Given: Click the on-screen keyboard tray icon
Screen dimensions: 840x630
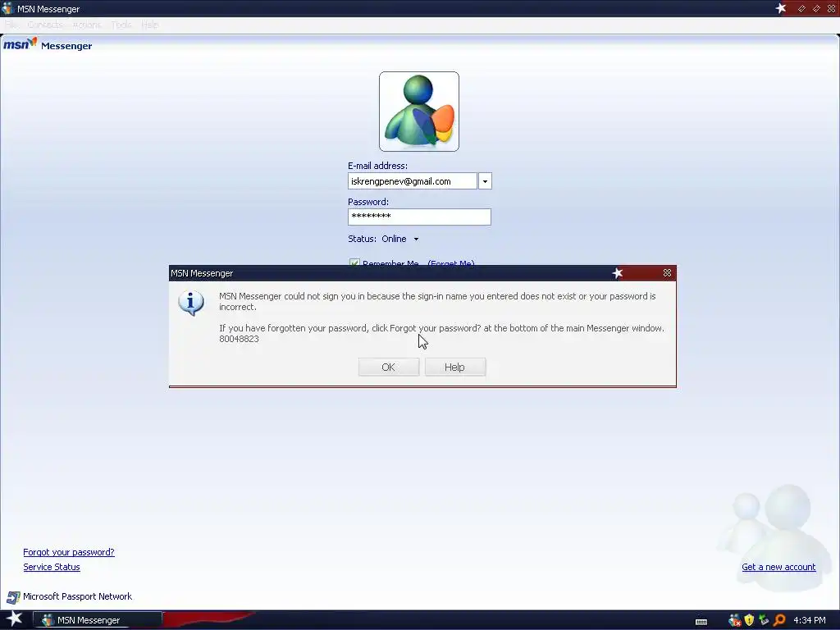Looking at the screenshot, I should coord(701,622).
